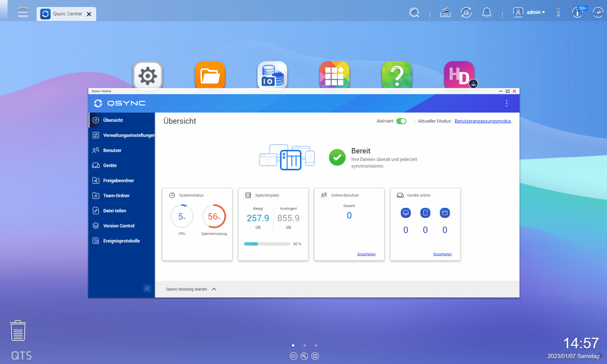Open the Benutzer menu item
The width and height of the screenshot is (607, 364).
click(112, 150)
